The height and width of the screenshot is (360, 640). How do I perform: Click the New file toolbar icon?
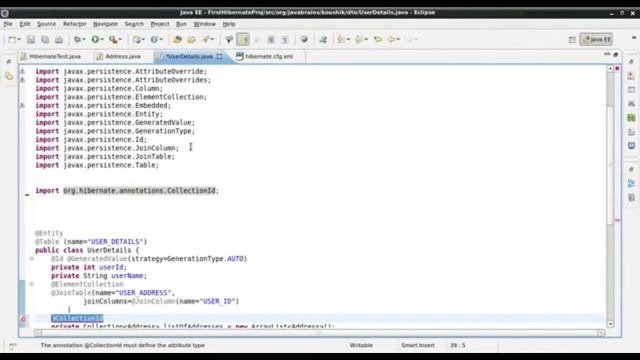[12, 40]
